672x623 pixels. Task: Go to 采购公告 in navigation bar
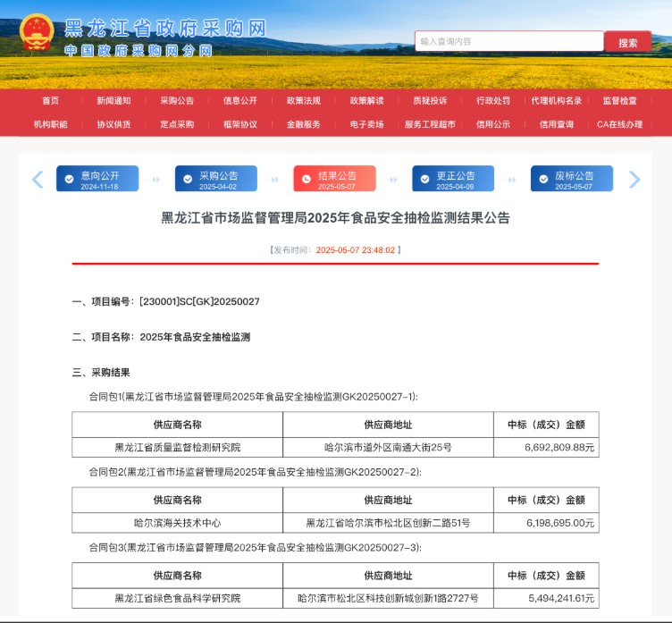pos(177,101)
